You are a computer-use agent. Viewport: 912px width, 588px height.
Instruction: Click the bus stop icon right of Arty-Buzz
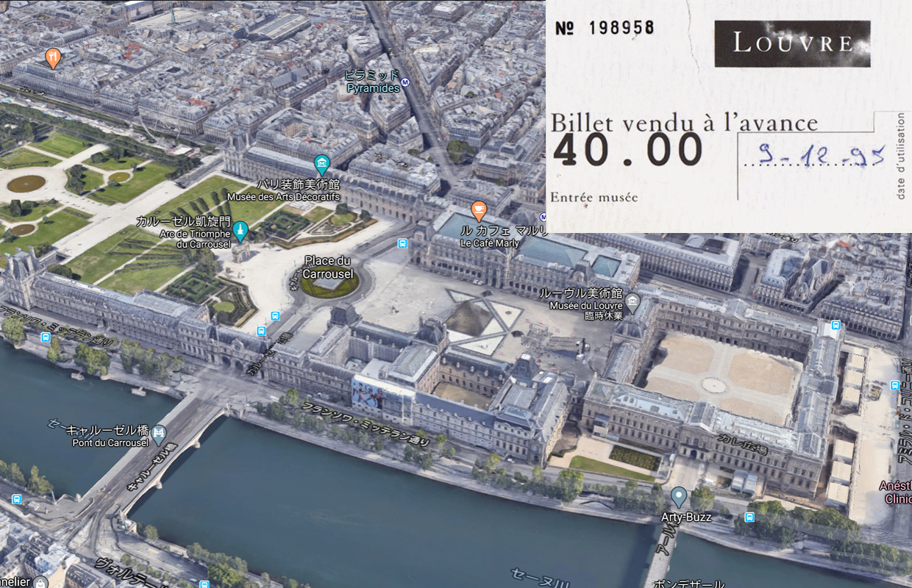pos(749,517)
